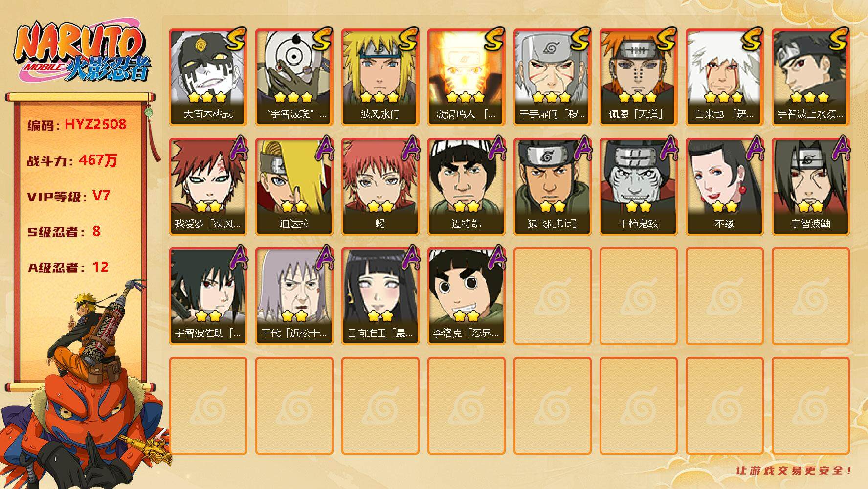Click the three stars on 千手扉间 card
This screenshot has height=489, width=868.
coord(552,97)
